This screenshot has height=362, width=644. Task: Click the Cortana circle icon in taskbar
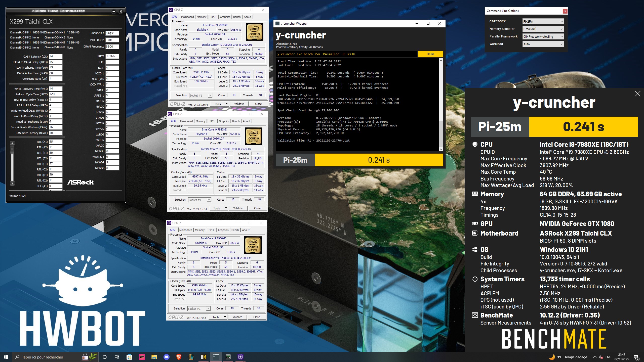coord(105,357)
